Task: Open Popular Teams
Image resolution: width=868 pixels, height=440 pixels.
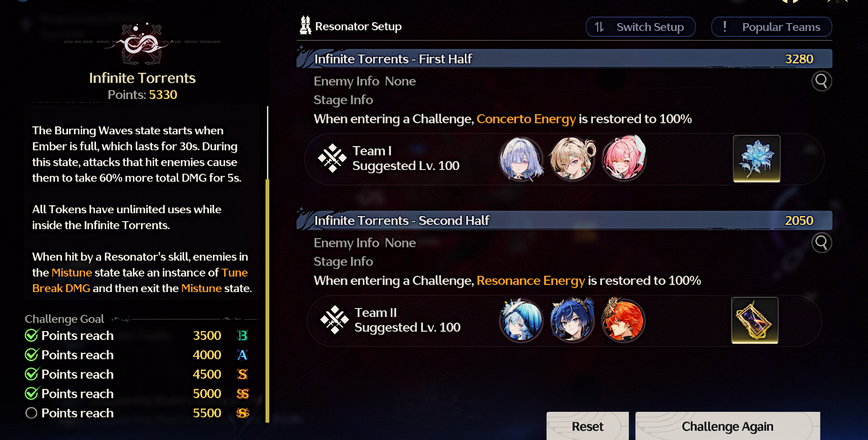Action: pyautogui.click(x=772, y=27)
